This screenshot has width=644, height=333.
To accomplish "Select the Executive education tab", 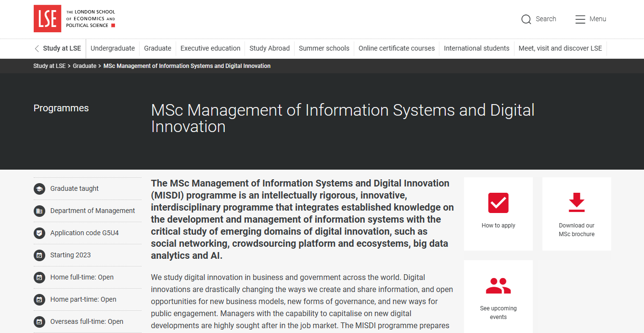I will pyautogui.click(x=210, y=49).
